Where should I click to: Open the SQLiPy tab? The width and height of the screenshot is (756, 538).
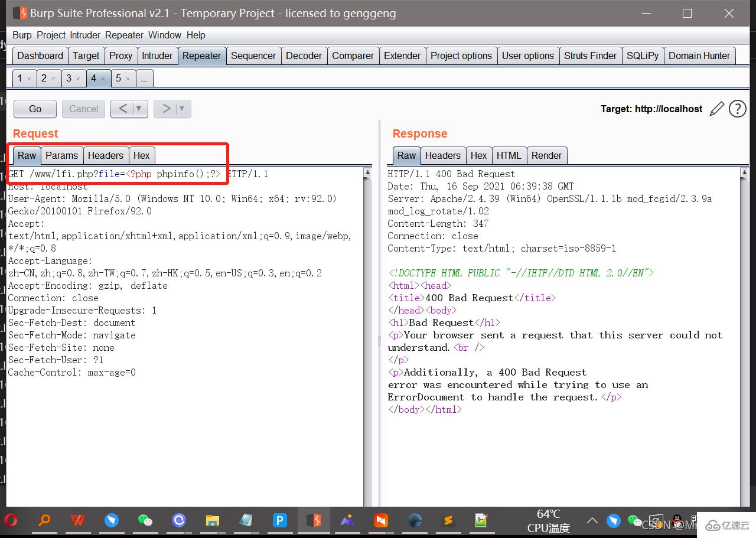(643, 56)
